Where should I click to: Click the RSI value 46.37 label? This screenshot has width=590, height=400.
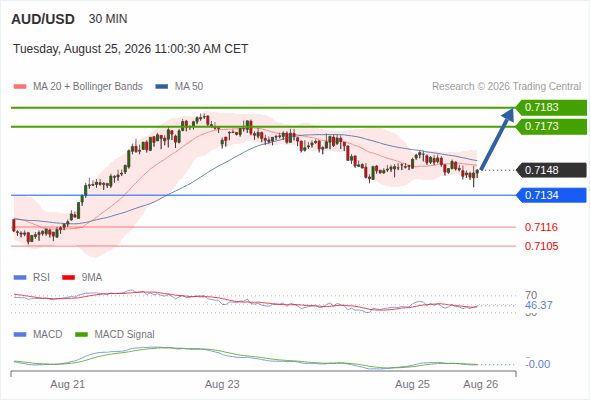point(539,305)
